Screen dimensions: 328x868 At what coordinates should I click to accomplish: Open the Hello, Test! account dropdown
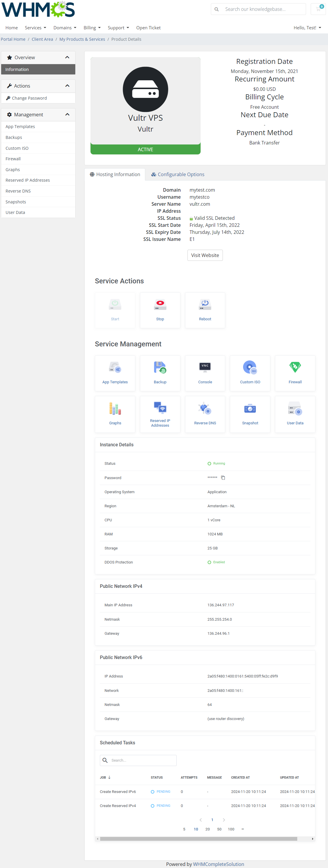pyautogui.click(x=307, y=28)
